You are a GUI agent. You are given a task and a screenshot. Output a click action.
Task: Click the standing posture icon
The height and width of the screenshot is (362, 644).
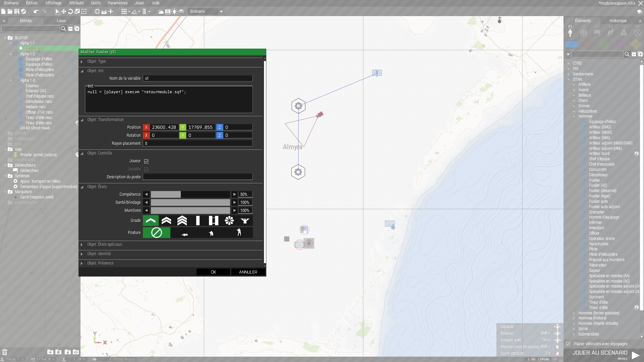[239, 232]
